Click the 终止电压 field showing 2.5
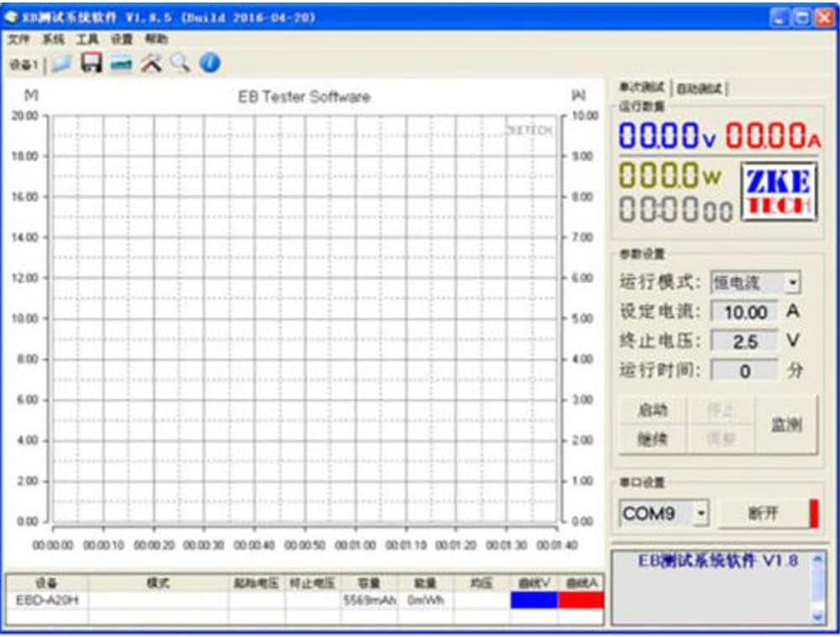Viewport: 840px width, 637px height. (744, 341)
